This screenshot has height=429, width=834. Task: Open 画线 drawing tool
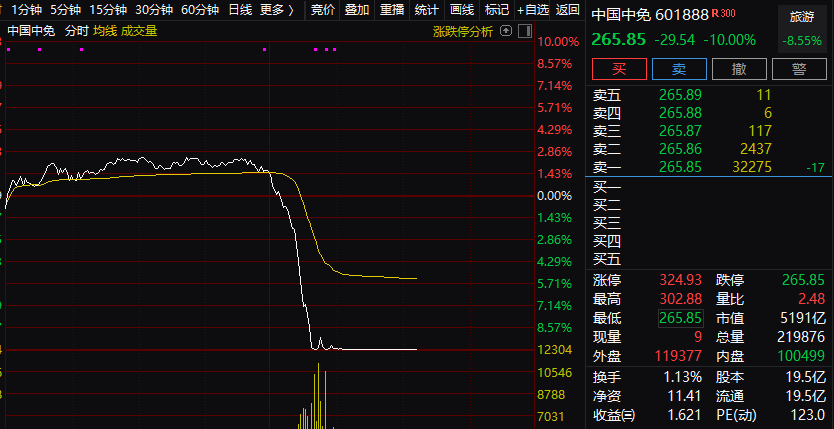[x=462, y=10]
